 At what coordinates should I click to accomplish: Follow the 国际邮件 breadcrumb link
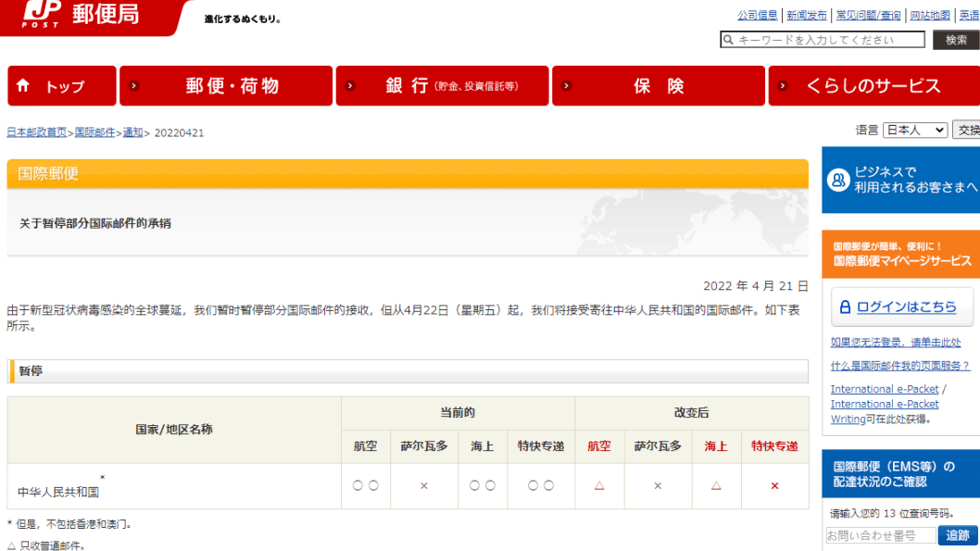pyautogui.click(x=94, y=132)
